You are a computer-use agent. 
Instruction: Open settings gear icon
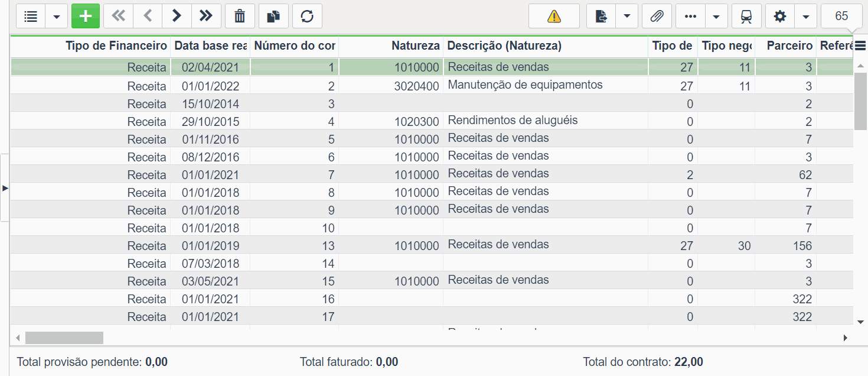[780, 16]
